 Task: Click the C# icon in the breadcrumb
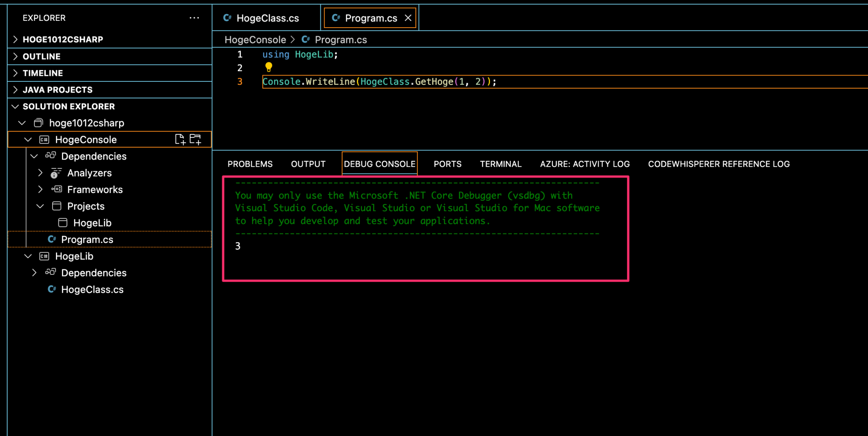306,39
